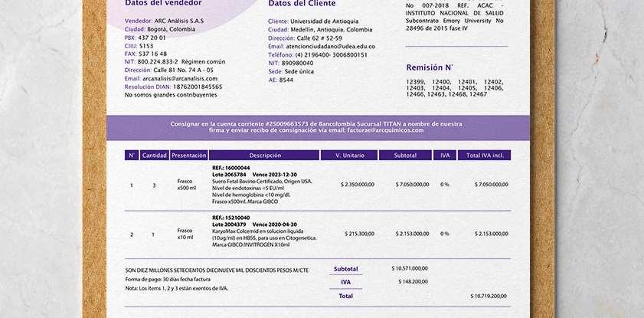Click the 'Lote 2004379' text
Viewport: 644px width, 318px height.
click(229, 225)
